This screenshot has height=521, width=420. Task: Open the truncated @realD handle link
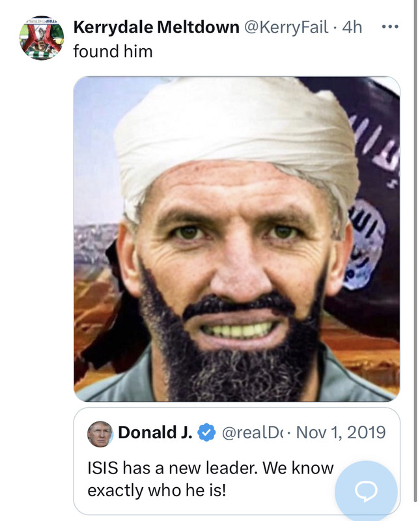tap(251, 432)
